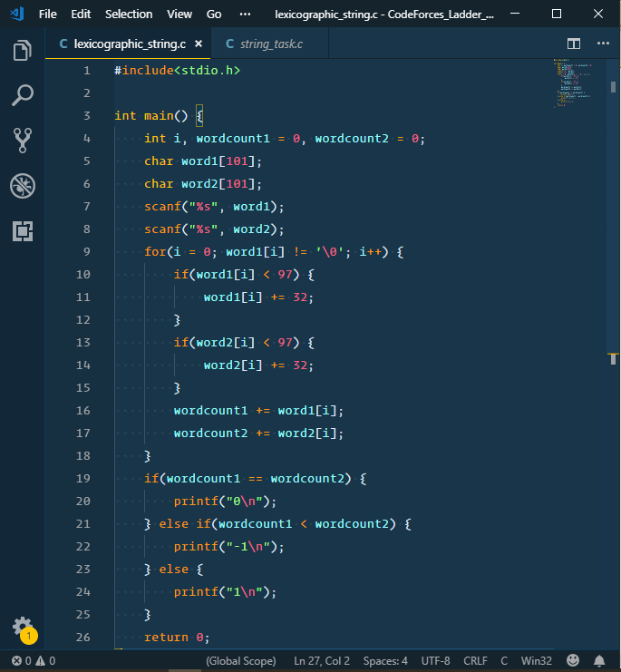621x672 pixels.
Task: Click the CRLF end-of-line selector
Action: [476, 661]
